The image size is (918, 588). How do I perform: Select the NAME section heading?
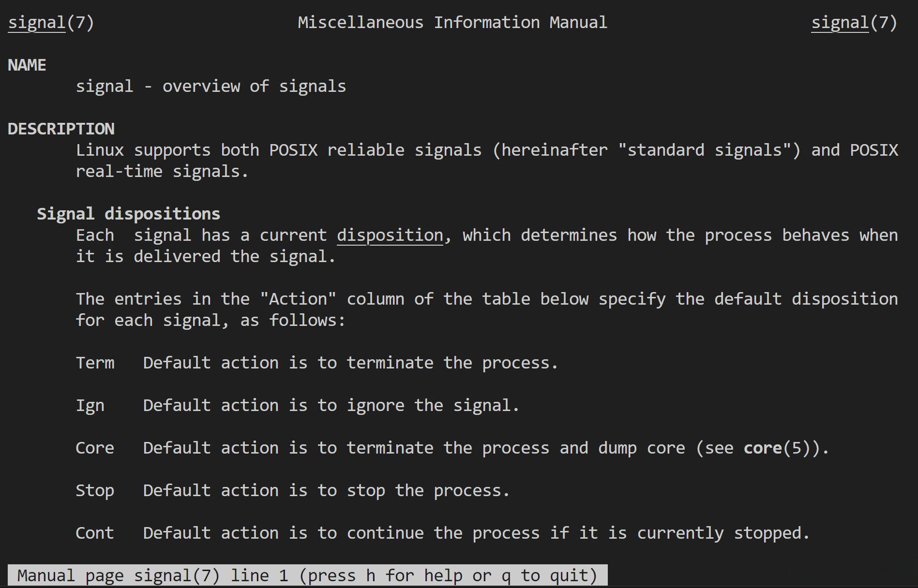pos(27,65)
